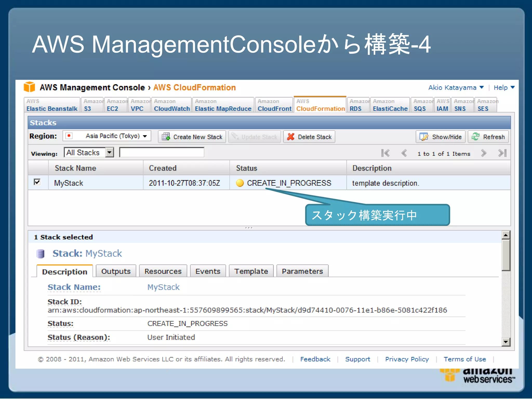Open the Privacy Policy link
Viewport: 532px width, 399px height.
(407, 359)
